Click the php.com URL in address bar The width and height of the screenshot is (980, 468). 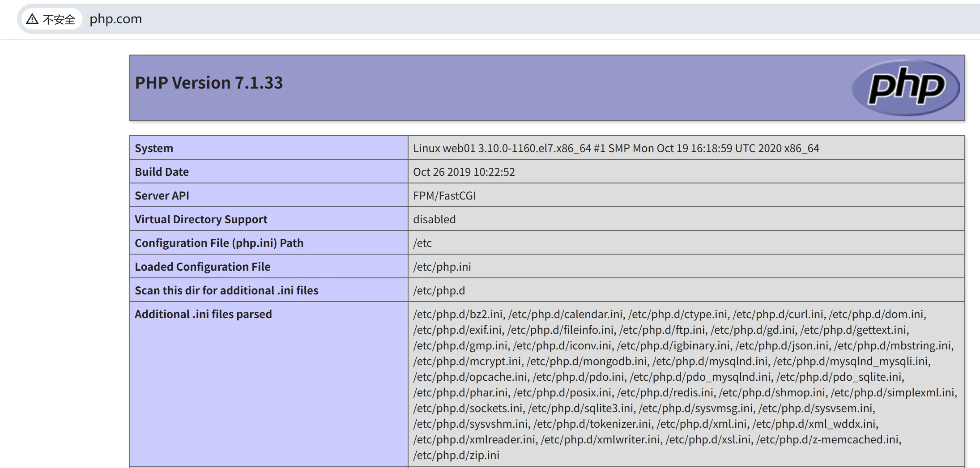tap(115, 19)
